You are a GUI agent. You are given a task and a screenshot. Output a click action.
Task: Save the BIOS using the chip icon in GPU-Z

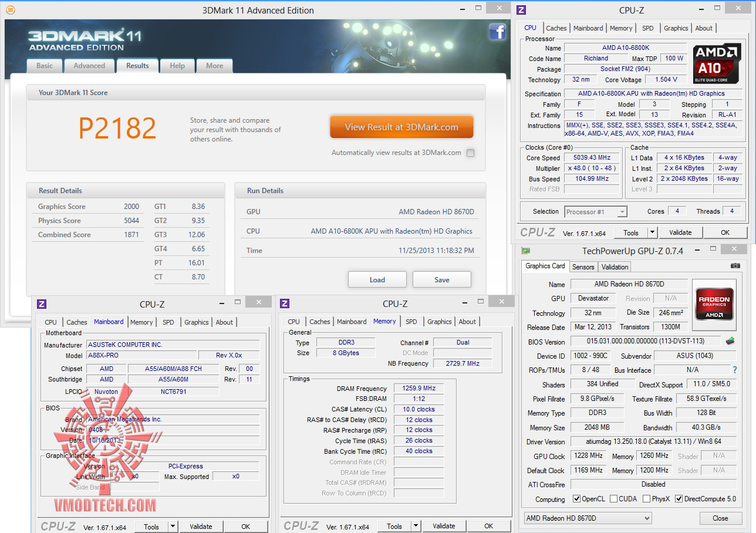click(730, 341)
